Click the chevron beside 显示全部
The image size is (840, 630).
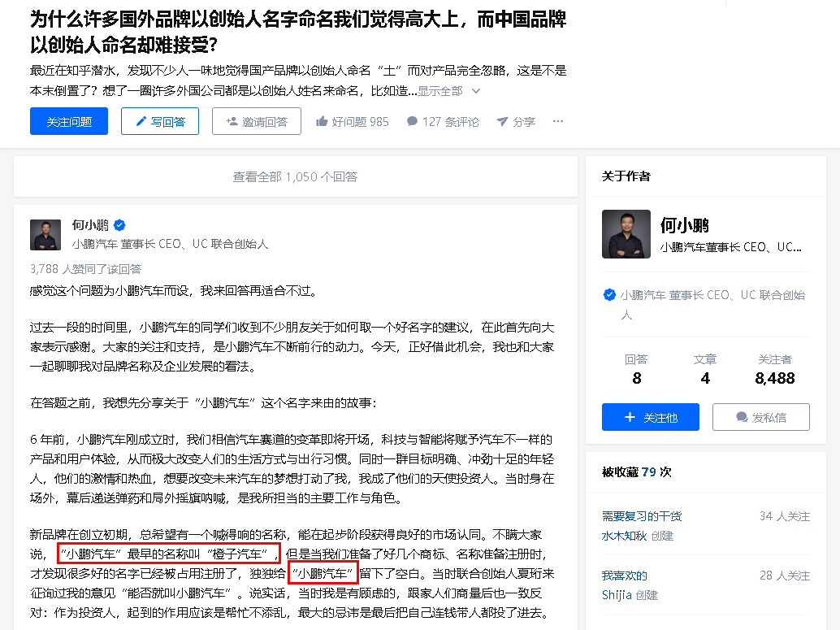pos(476,91)
